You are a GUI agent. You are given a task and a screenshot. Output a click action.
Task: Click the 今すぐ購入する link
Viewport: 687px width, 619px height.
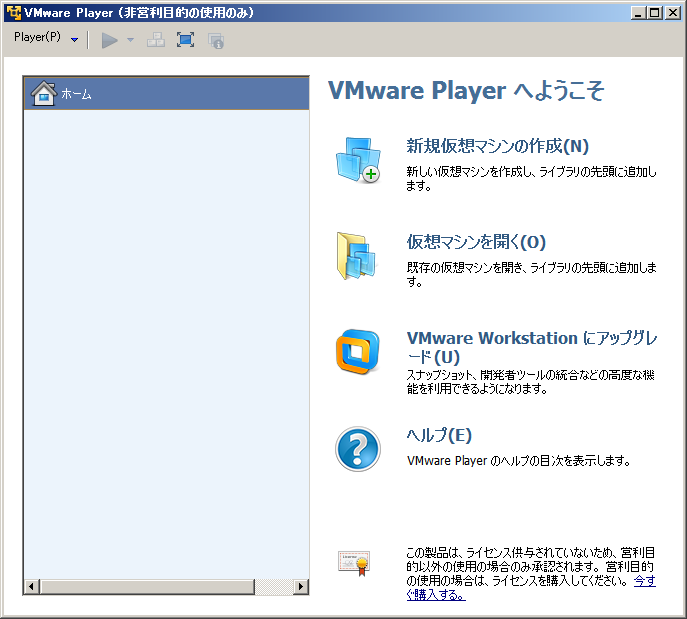coord(645,581)
